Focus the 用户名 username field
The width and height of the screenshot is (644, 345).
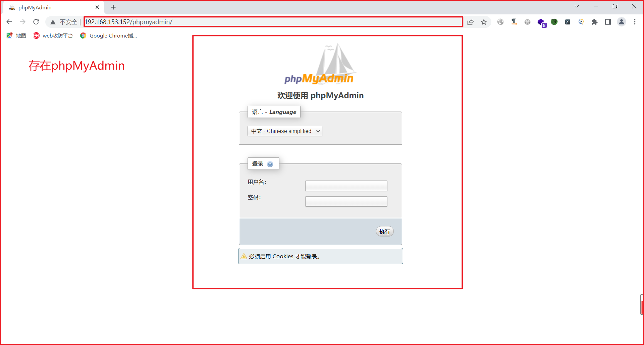pos(346,186)
